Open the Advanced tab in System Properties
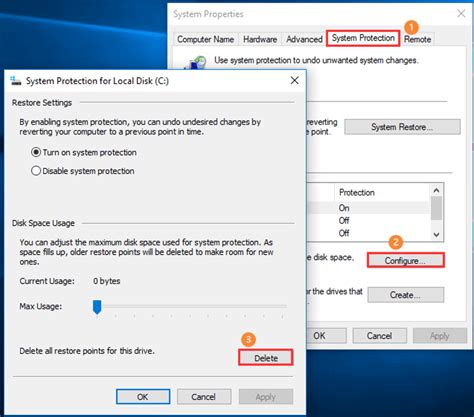This screenshot has width=474, height=417. [x=304, y=39]
